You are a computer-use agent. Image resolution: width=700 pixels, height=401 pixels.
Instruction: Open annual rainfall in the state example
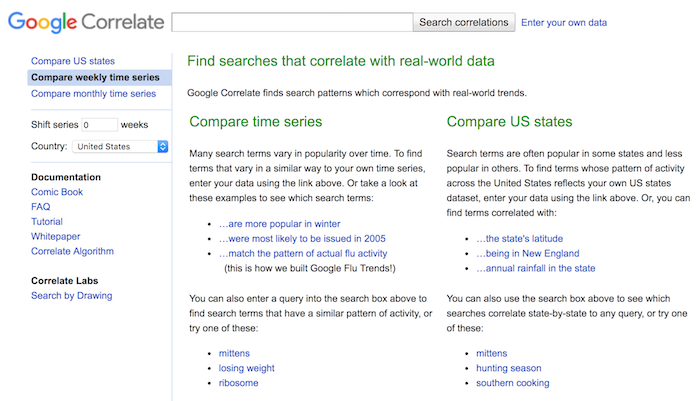(x=536, y=268)
